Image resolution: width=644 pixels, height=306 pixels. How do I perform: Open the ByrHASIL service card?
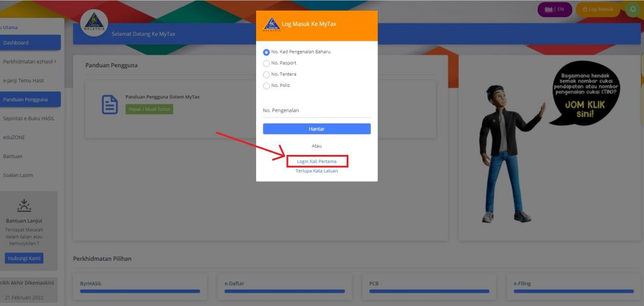pos(140,286)
